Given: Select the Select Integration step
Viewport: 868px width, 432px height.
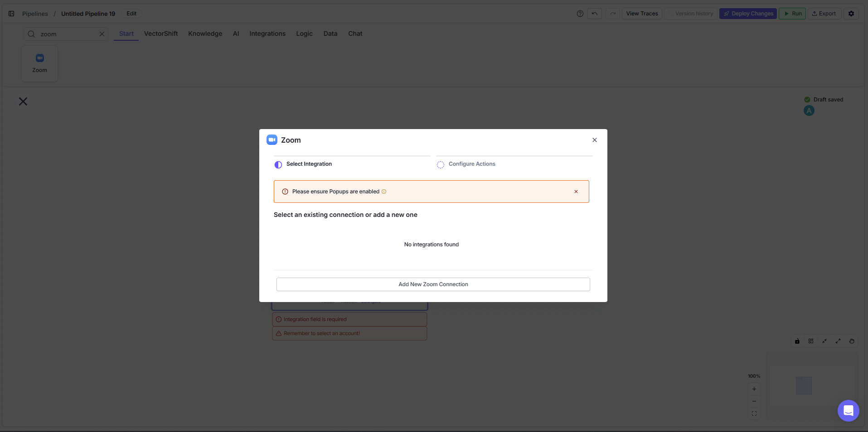Looking at the screenshot, I should tap(303, 164).
